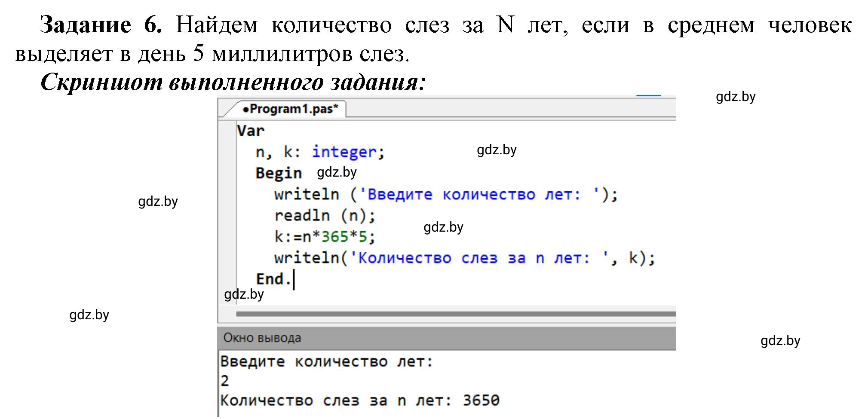Click the 'k:=n*365*5;' assignment line
This screenshot has height=419, width=868.
coord(325,237)
